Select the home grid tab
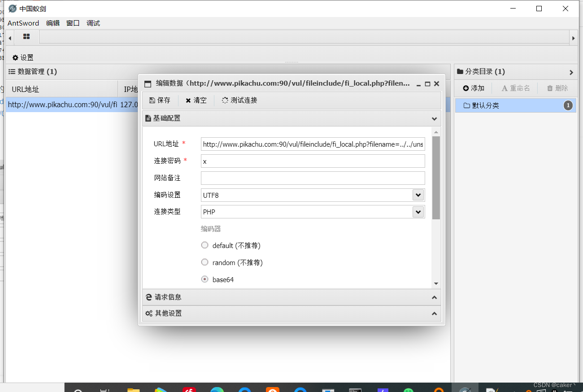This screenshot has width=583, height=392. [x=26, y=37]
